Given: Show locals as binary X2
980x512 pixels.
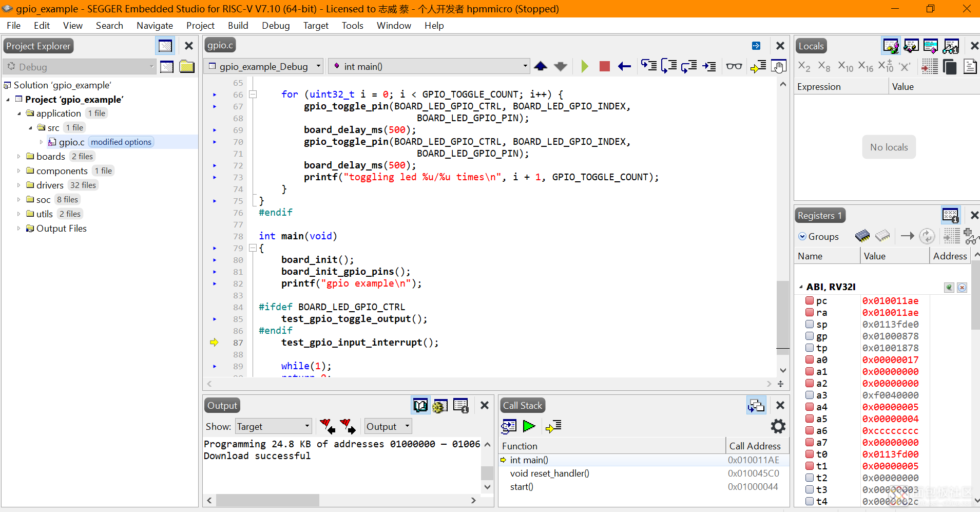Looking at the screenshot, I should (x=804, y=66).
